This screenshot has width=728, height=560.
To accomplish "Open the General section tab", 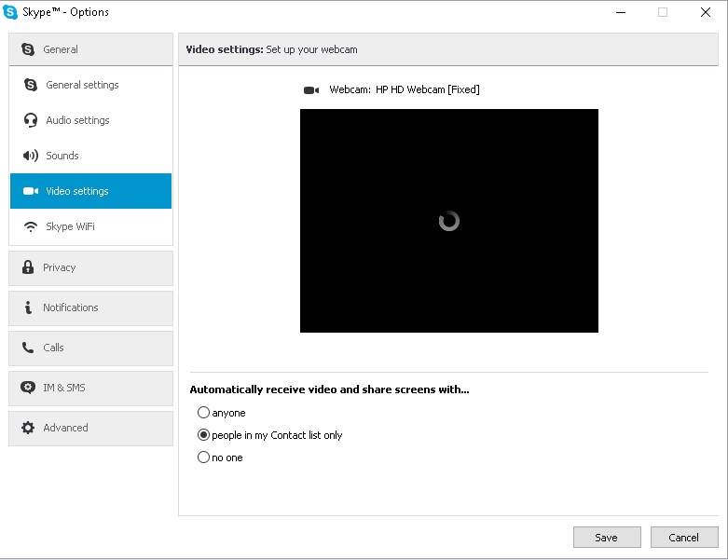I will pos(91,49).
